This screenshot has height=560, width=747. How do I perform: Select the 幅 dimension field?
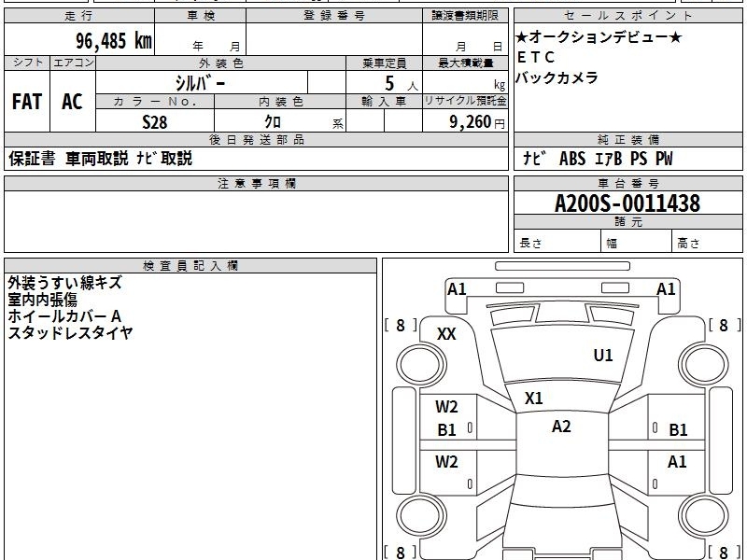pos(637,242)
